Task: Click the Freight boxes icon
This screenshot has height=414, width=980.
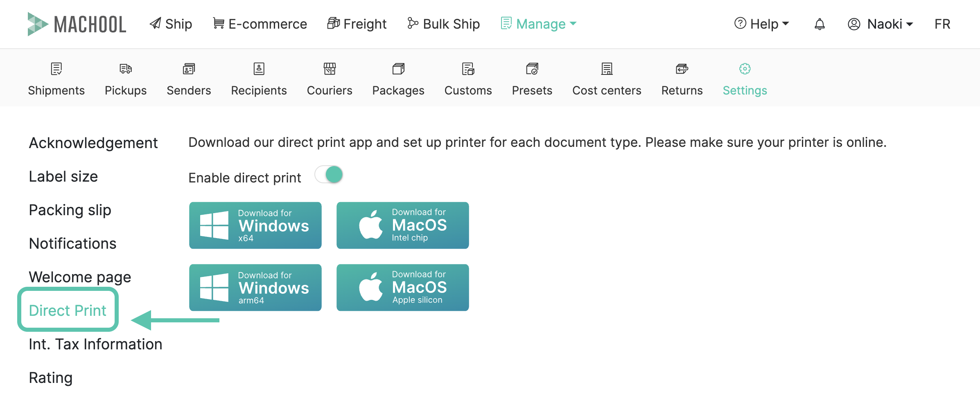Action: 333,23
